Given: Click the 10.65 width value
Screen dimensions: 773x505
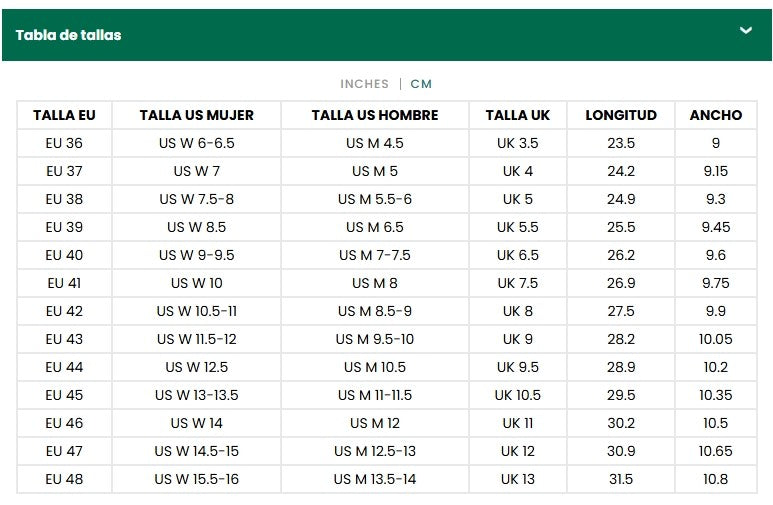Looking at the screenshot, I should coord(716,451).
